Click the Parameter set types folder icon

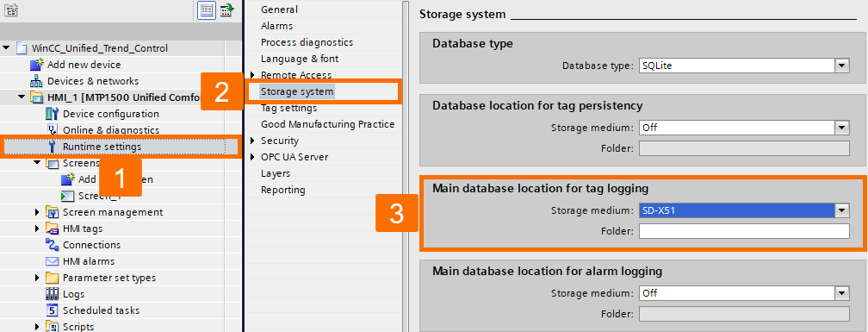52,278
